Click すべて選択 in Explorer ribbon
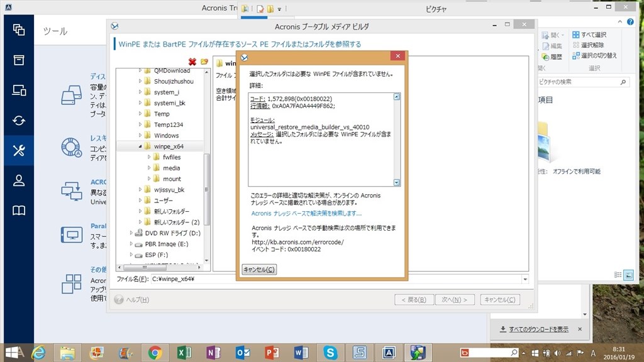Viewport: 644px width, 362px height. tap(589, 35)
